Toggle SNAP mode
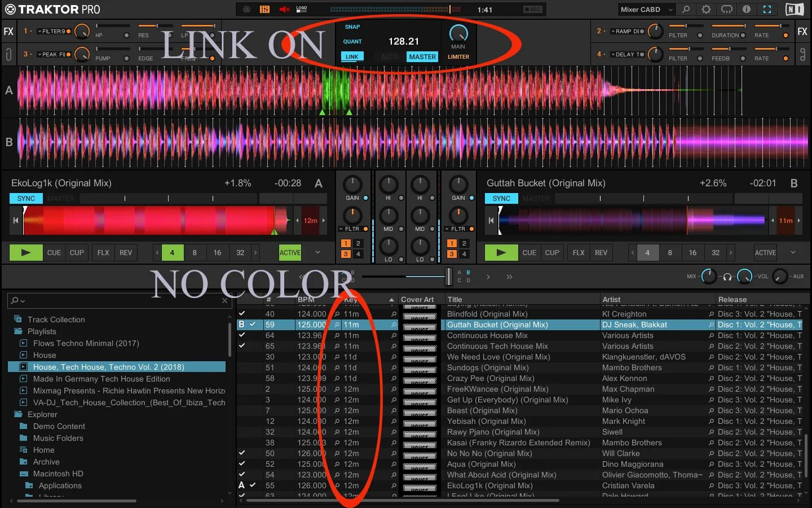Screen dimensions: 812x508 (x=352, y=27)
